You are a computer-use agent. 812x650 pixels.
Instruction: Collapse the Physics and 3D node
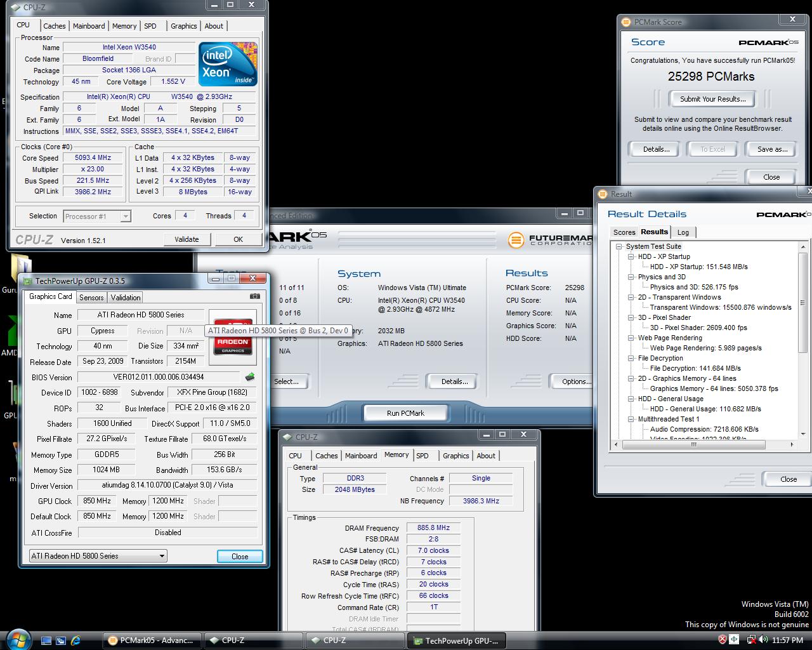pos(631,277)
